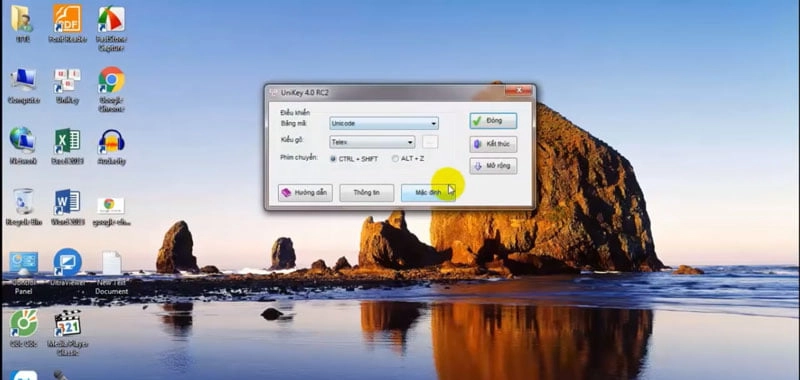Open the UniKey desktop shortcut
The width and height of the screenshot is (800, 380).
67,85
